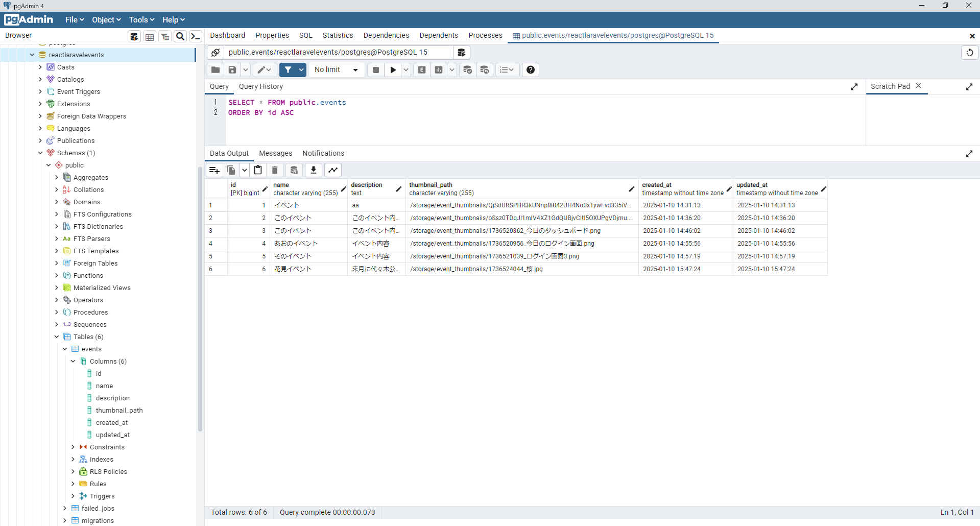Viewport: 980px width, 526px height.
Task: Open the Copy options dropdown arrow
Action: pyautogui.click(x=245, y=170)
